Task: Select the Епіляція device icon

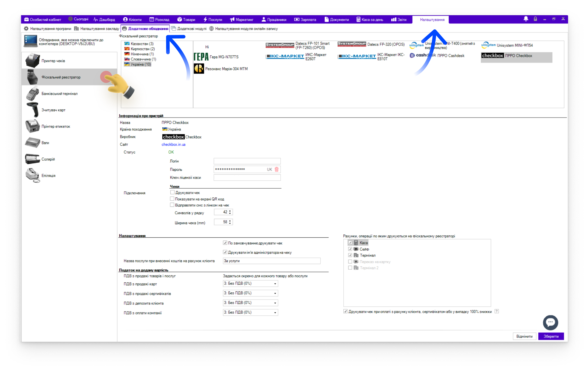Action: pyautogui.click(x=32, y=175)
